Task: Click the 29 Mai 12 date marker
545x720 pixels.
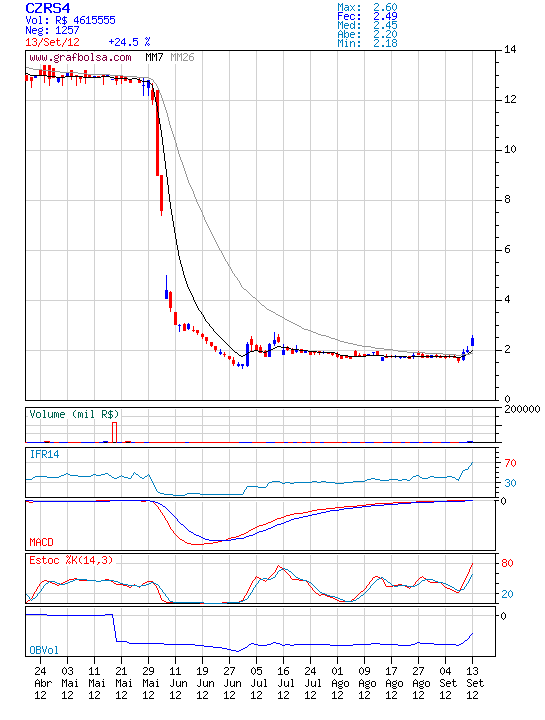Action: click(x=151, y=683)
